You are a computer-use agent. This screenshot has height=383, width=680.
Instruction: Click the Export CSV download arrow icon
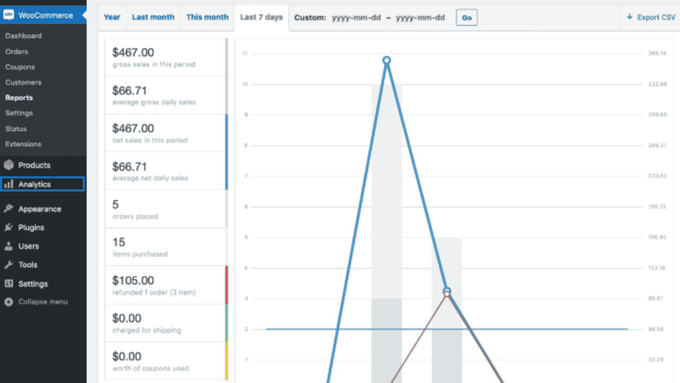coord(630,17)
